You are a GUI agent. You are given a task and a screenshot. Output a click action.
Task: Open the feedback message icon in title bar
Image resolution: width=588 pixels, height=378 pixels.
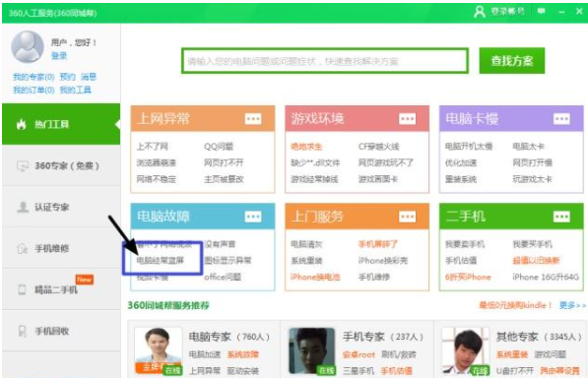point(541,11)
